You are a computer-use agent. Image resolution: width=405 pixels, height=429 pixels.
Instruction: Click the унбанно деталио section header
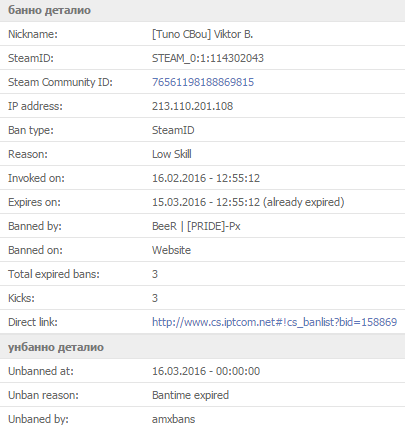pos(202,347)
